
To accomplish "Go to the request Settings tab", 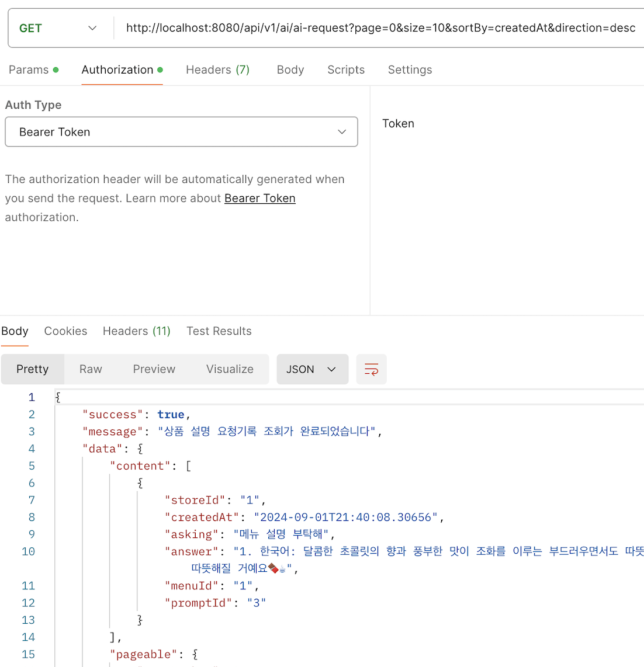I will 410,70.
